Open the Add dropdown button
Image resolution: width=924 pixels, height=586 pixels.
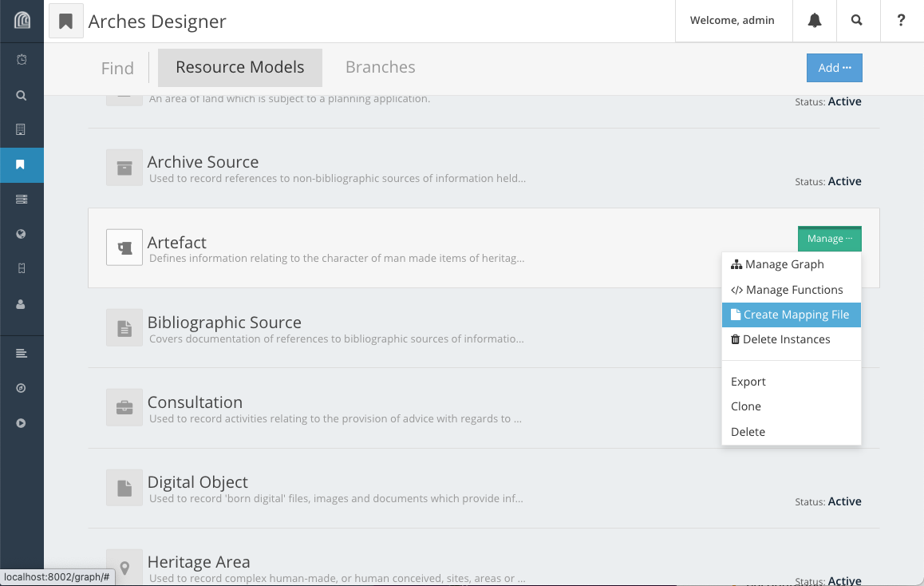tap(834, 68)
